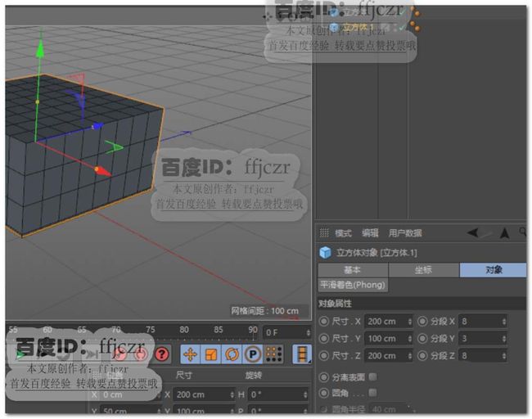Screen dimensions: 532x419
Task: Click frame 80 on the timeline ruler
Action: point(184,330)
